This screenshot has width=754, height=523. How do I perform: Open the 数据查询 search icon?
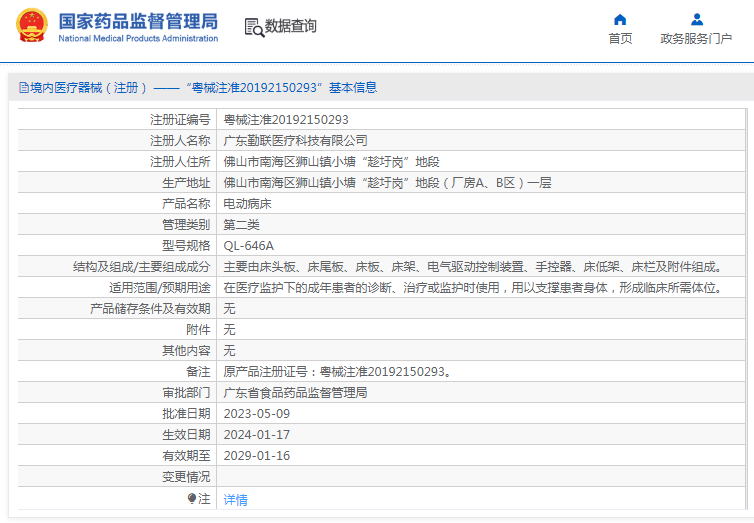point(254,27)
